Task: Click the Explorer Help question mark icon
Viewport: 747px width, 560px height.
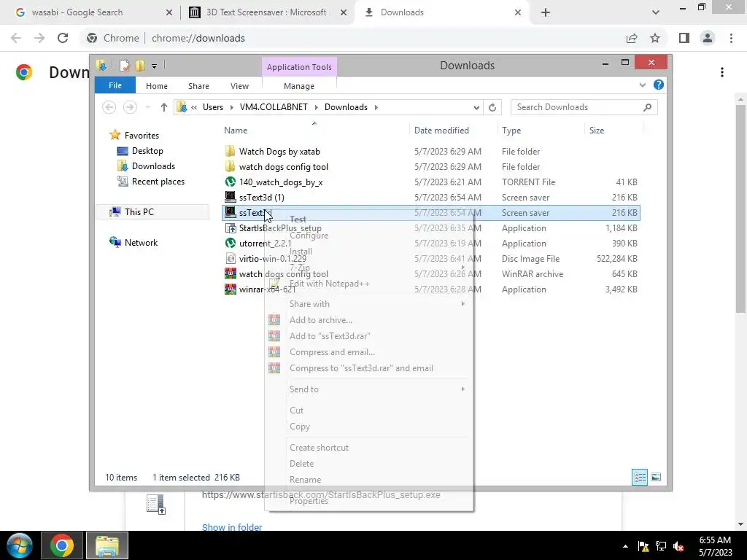Action: pyautogui.click(x=659, y=85)
